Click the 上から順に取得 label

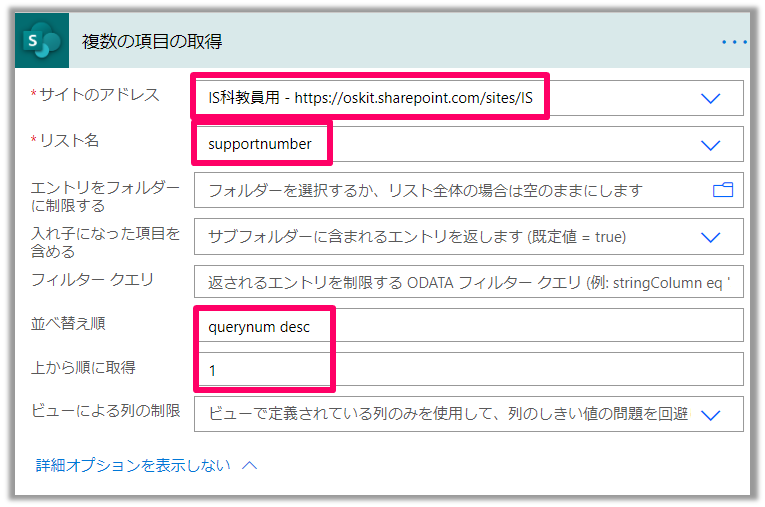[x=83, y=367]
